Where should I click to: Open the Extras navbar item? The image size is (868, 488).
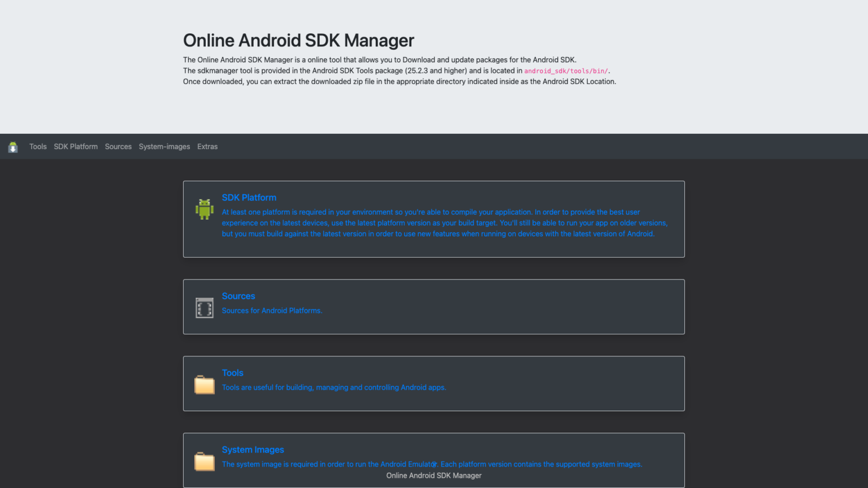click(207, 146)
